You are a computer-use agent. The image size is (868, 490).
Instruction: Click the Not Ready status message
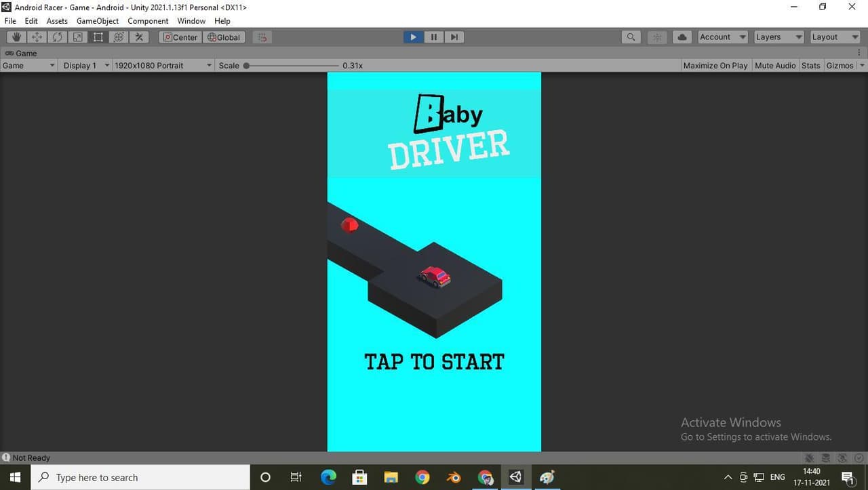tap(31, 458)
